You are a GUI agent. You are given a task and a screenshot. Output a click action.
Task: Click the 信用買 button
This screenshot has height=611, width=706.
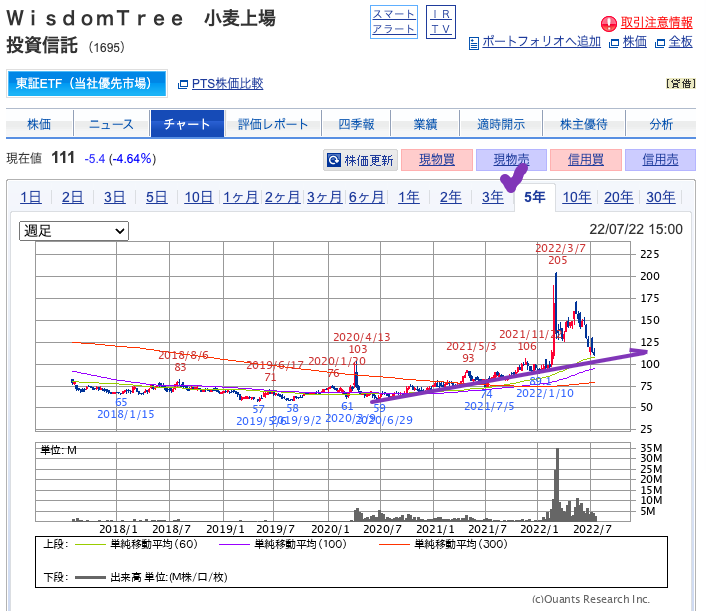click(586, 160)
